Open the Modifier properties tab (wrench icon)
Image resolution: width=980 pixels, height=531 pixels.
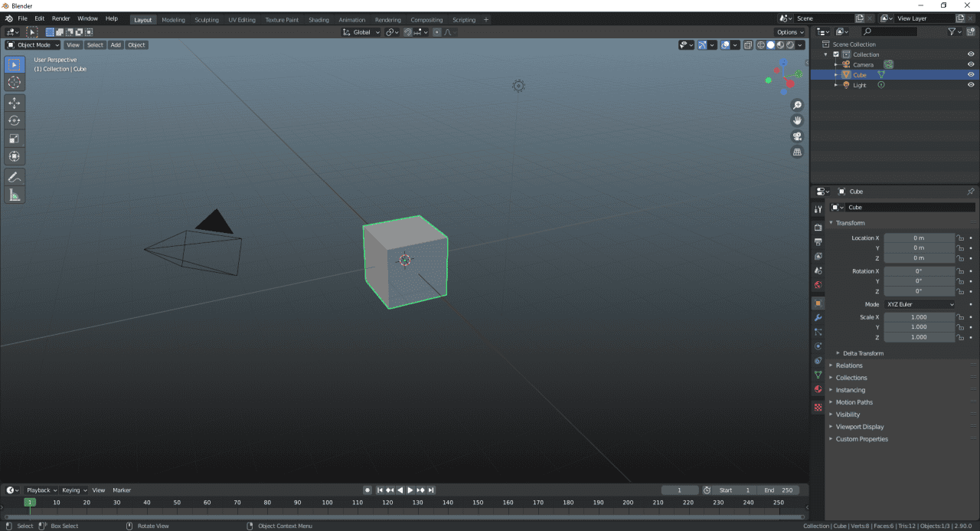click(818, 317)
